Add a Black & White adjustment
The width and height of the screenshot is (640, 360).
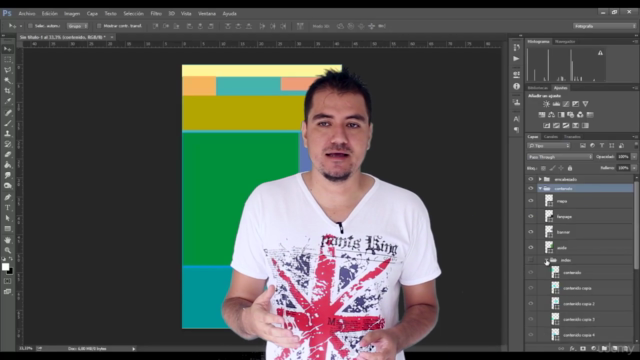[x=561, y=115]
